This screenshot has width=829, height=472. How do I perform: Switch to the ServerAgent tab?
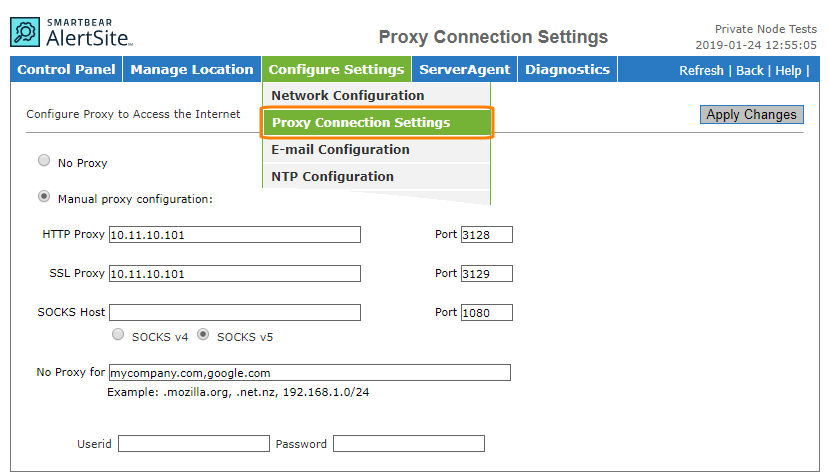(465, 69)
